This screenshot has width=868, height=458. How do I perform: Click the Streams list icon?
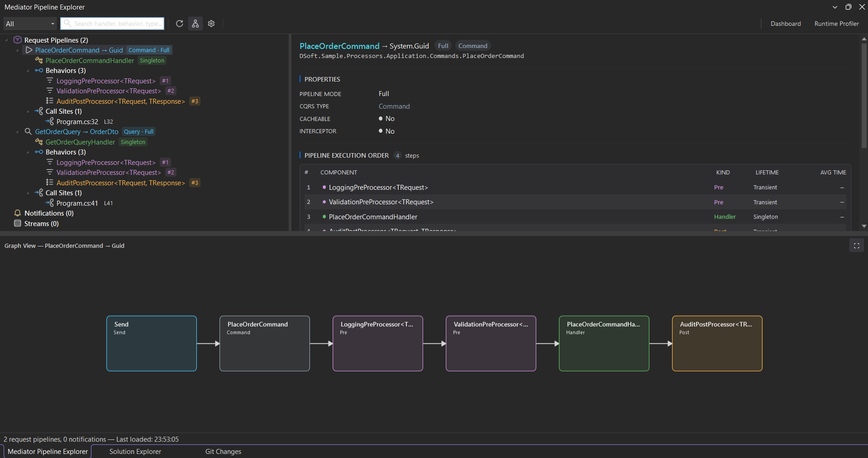point(18,223)
